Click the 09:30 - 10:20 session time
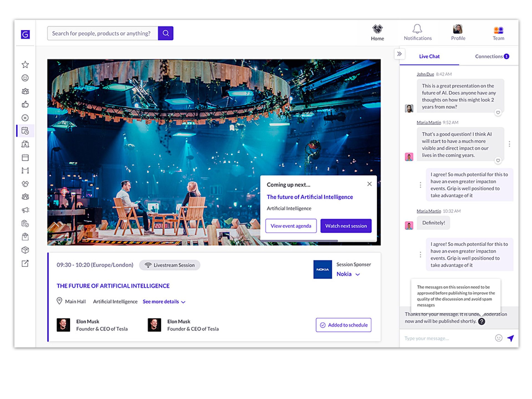532x399 pixels. tap(95, 265)
